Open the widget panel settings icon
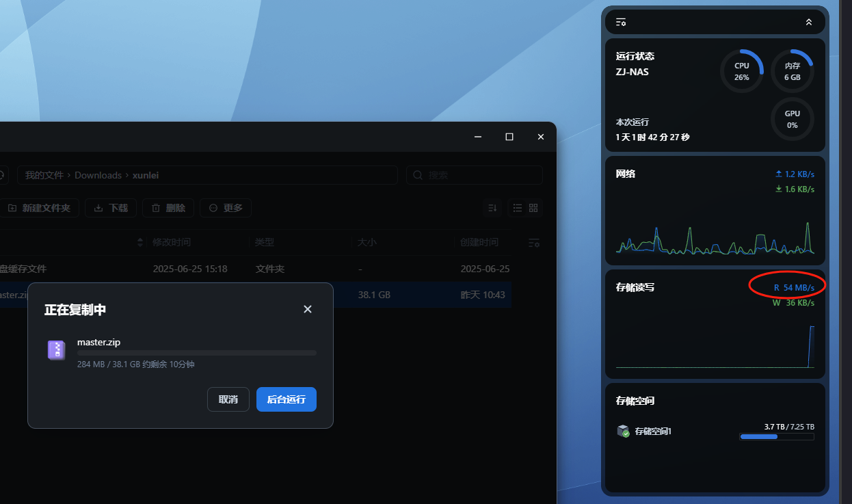 pyautogui.click(x=621, y=22)
